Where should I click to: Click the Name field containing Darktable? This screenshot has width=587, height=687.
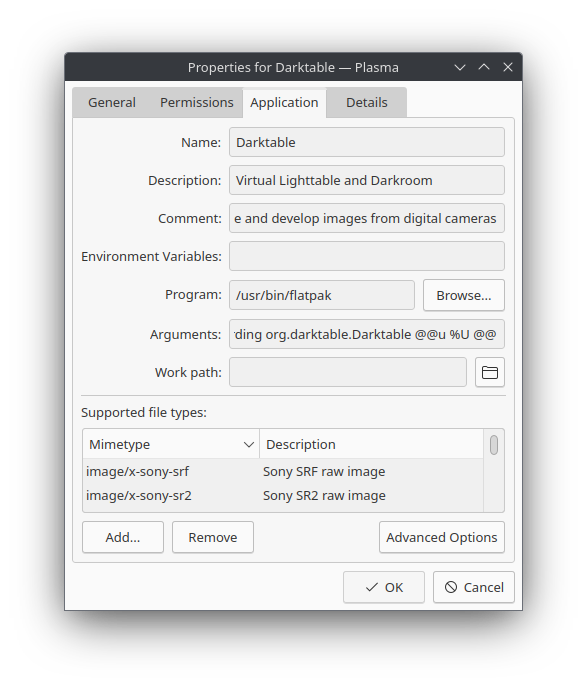click(x=367, y=142)
